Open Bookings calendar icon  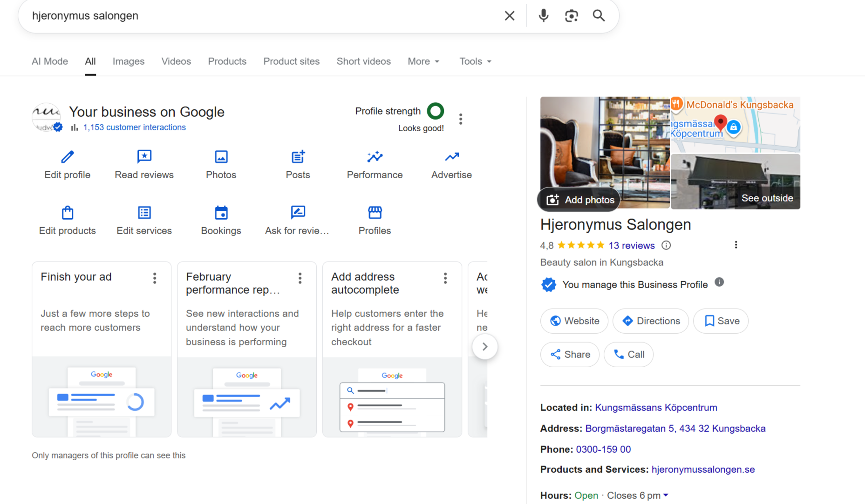(221, 213)
